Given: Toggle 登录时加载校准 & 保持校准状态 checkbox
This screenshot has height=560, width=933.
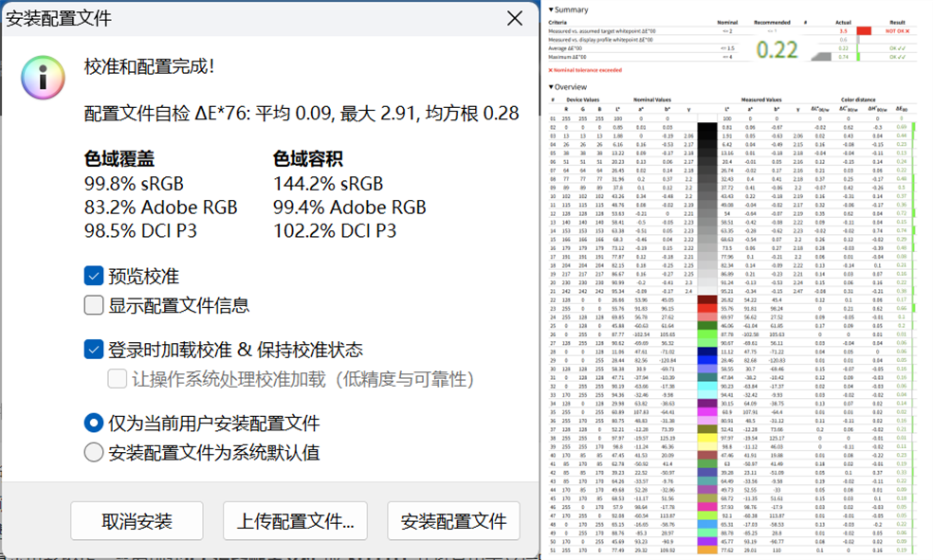Looking at the screenshot, I should [x=94, y=350].
